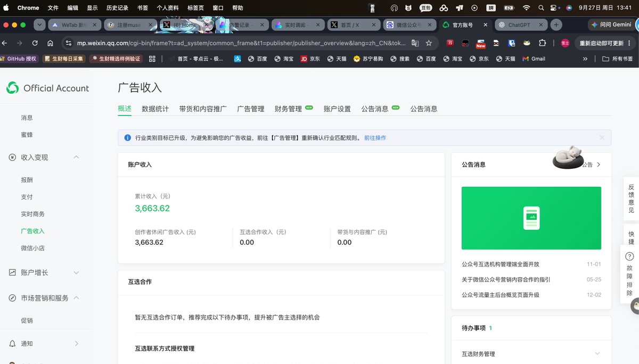Open the extensions puzzle icon
Viewport: 639px width, 364px height.
point(543,43)
